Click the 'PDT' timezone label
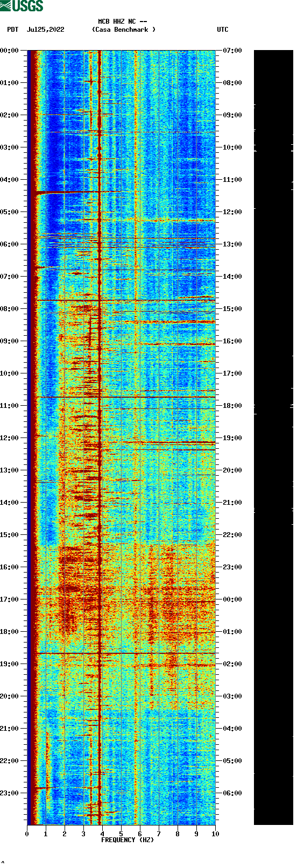297x868 pixels. point(13,30)
